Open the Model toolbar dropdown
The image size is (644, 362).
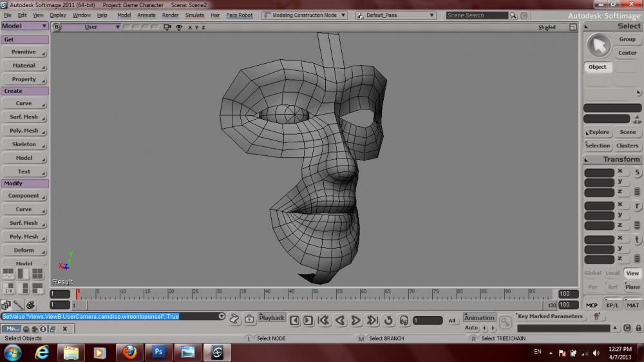(x=24, y=26)
